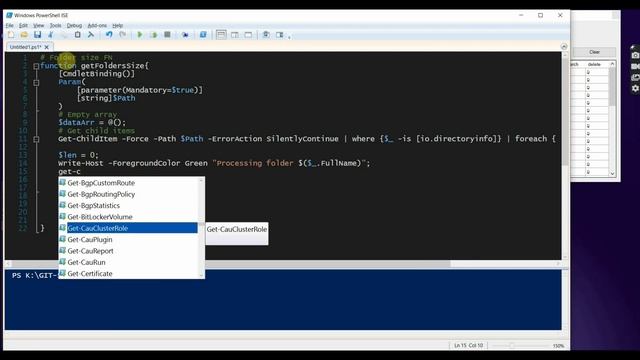Viewport: 640px width, 360px height.
Task: Click the script editor horizontal scrollbar thumb
Action: point(231,264)
